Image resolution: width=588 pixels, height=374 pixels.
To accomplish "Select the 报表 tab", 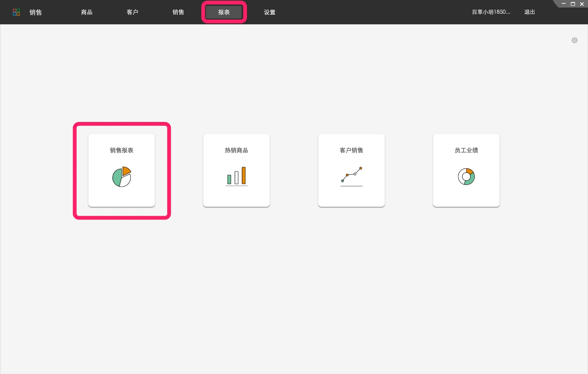I will [x=224, y=12].
